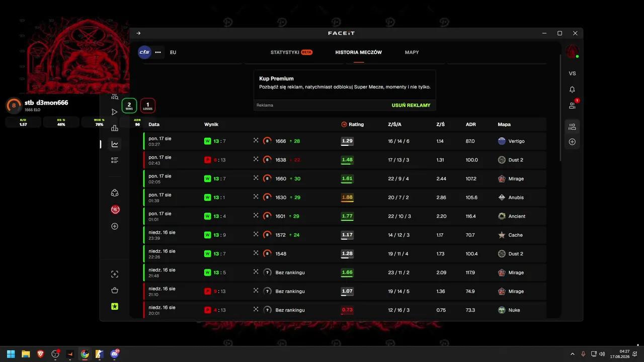This screenshot has height=362, width=644.
Task: Click the 2 WINS badge in overlay
Action: (129, 106)
